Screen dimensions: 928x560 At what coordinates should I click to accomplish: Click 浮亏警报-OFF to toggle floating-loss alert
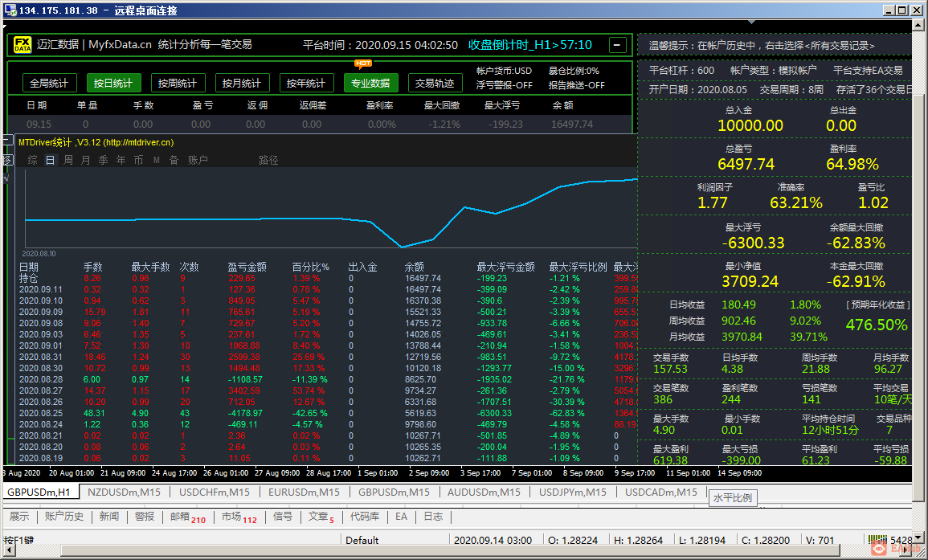click(505, 85)
